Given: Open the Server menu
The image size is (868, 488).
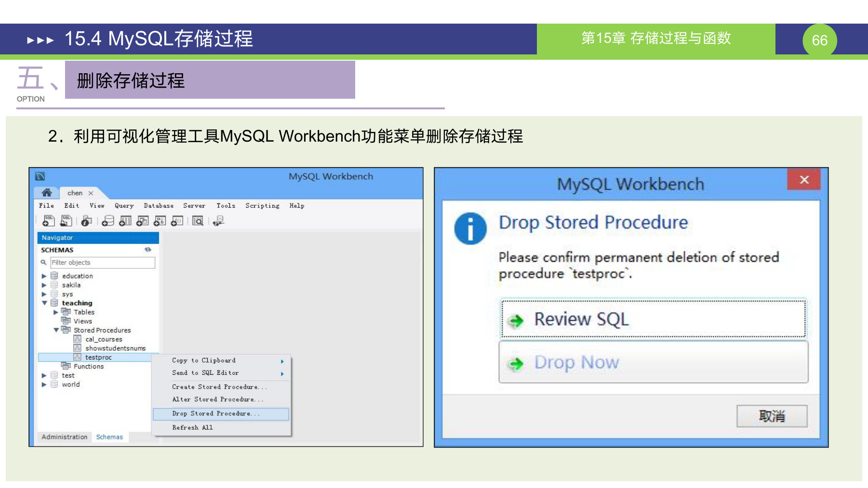Looking at the screenshot, I should [x=194, y=206].
